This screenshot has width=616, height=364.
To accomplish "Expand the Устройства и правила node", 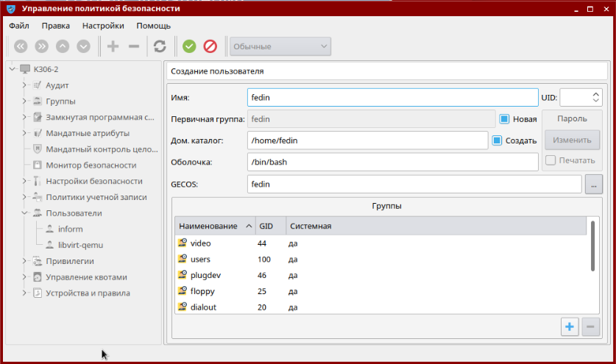I will (x=24, y=293).
